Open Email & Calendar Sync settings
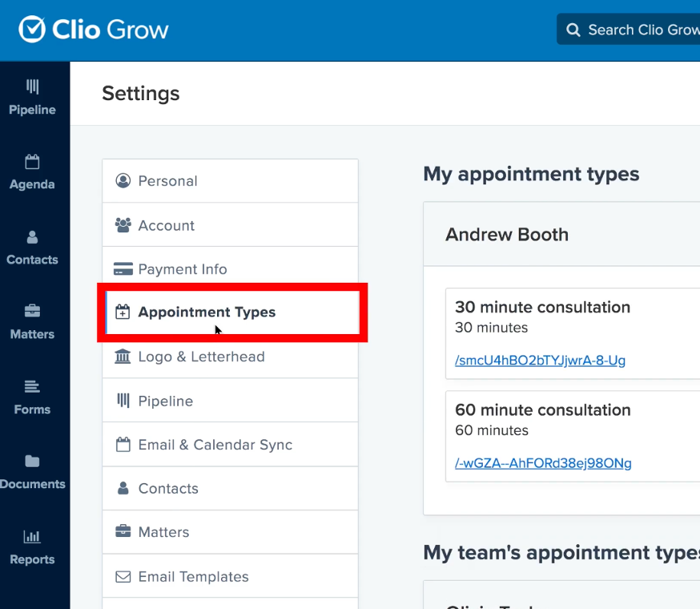The image size is (700, 609). point(230,445)
